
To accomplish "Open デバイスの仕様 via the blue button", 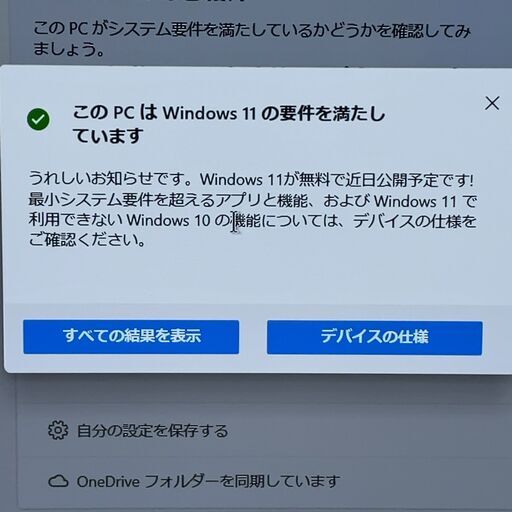I will tap(374, 338).
